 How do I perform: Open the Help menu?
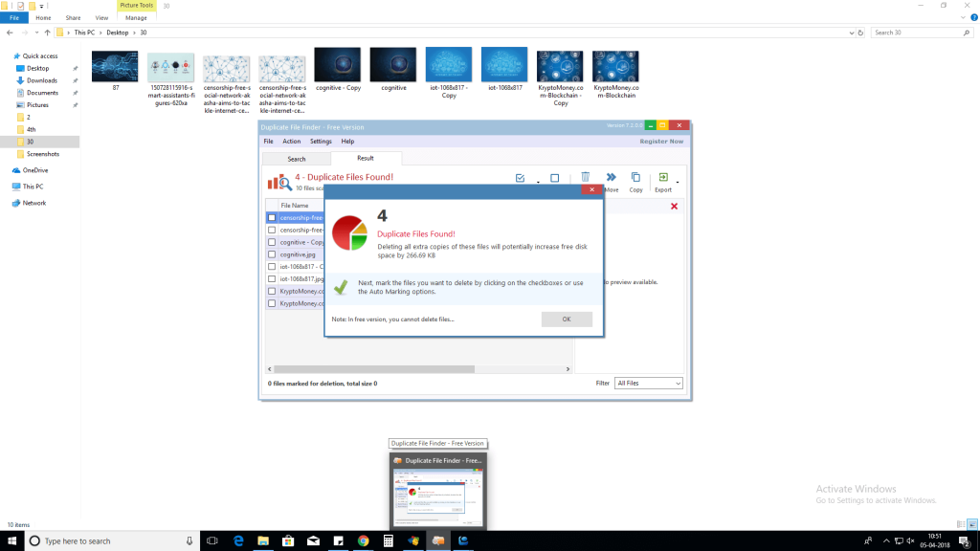click(x=347, y=142)
